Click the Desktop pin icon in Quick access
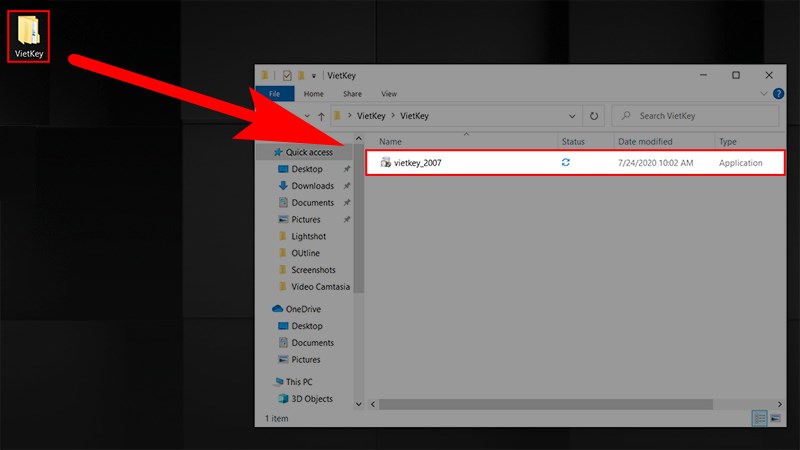Screen dimensions: 800x450 (x=347, y=169)
